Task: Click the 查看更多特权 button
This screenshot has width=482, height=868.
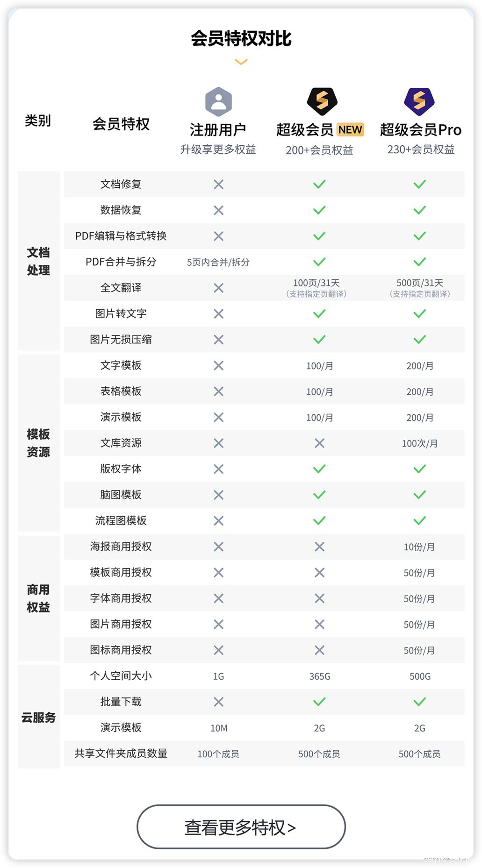Action: click(240, 827)
